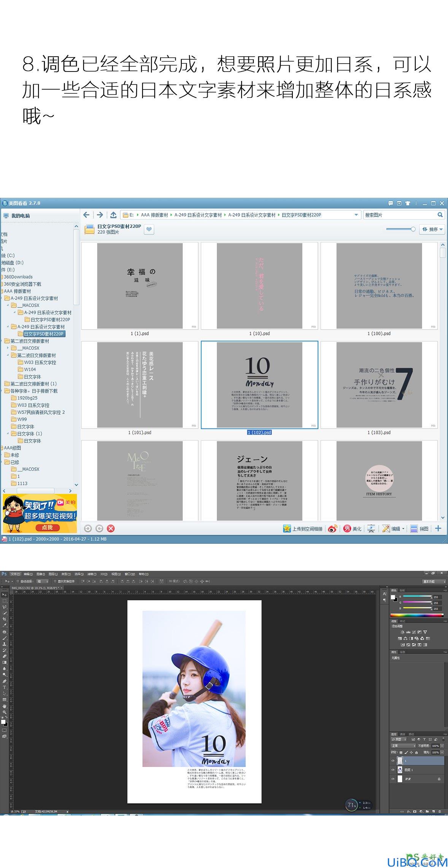Open the address bar path dropdown arrow
The width and height of the screenshot is (448, 868).
coord(356,215)
